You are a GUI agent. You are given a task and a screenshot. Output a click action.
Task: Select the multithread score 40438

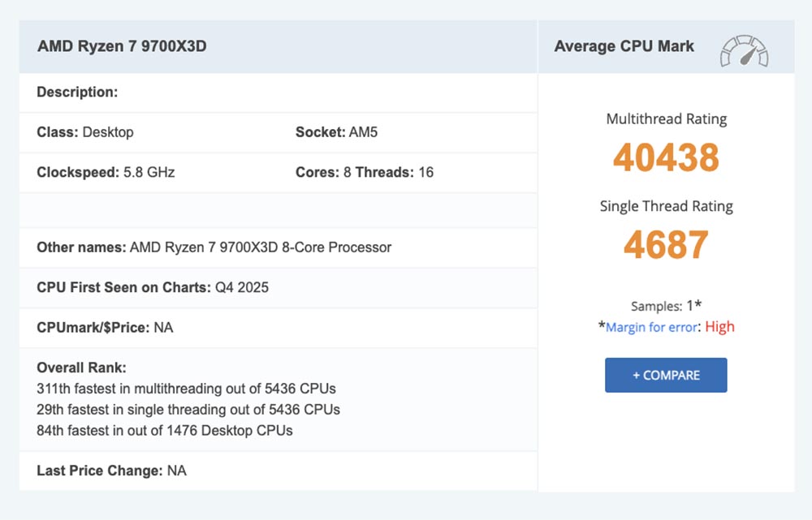666,157
